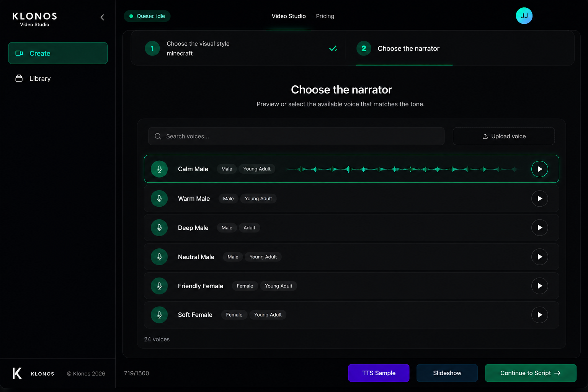The height and width of the screenshot is (392, 588).
Task: Collapse the sidebar with the chevron arrow
Action: point(102,17)
